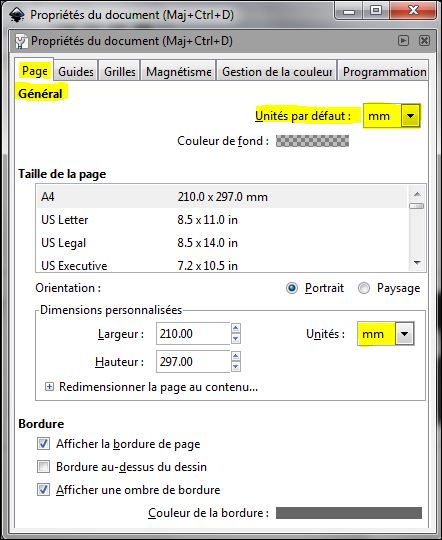Enable Bordure au-dessus du dessin
Viewport: 442px width, 540px height.
tap(43, 467)
